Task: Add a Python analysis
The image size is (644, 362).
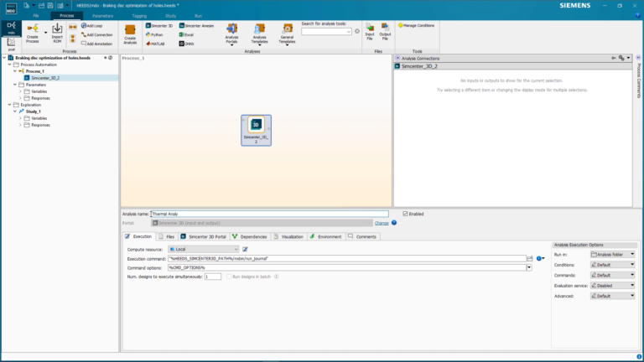Action: point(155,35)
